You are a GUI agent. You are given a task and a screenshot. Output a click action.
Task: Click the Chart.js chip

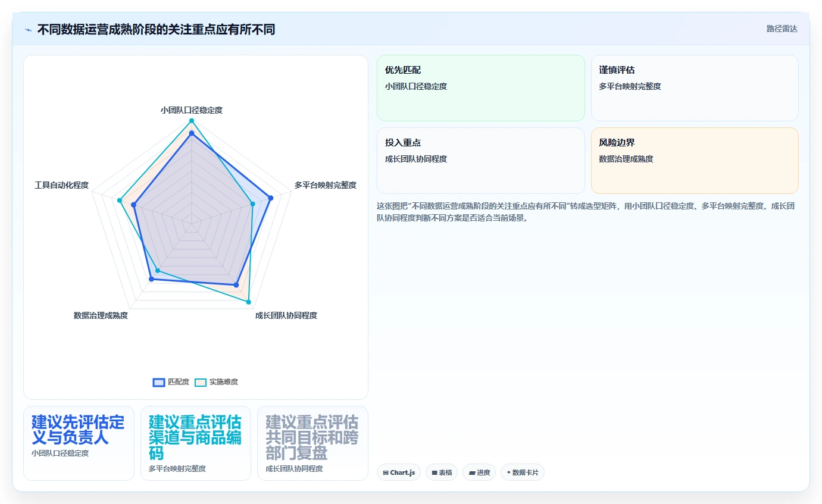(399, 472)
